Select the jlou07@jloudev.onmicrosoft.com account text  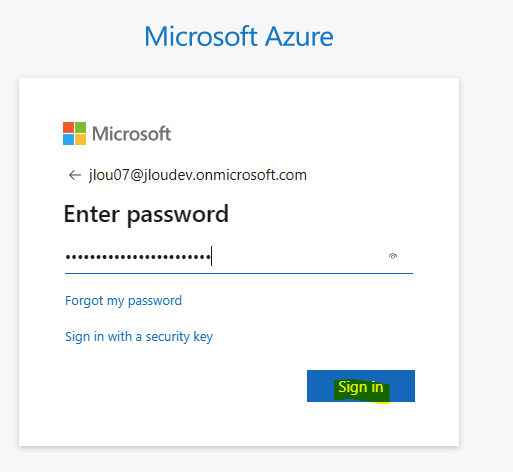point(198,175)
